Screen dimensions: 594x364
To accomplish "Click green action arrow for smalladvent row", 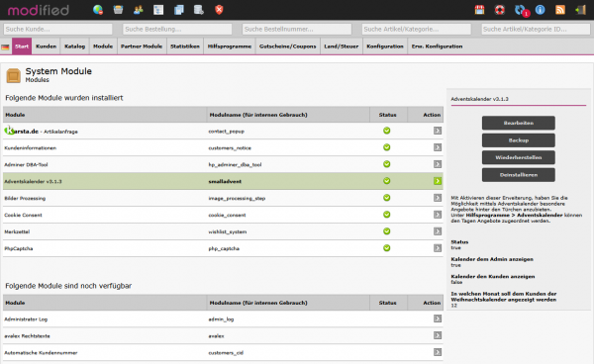I will click(x=438, y=181).
